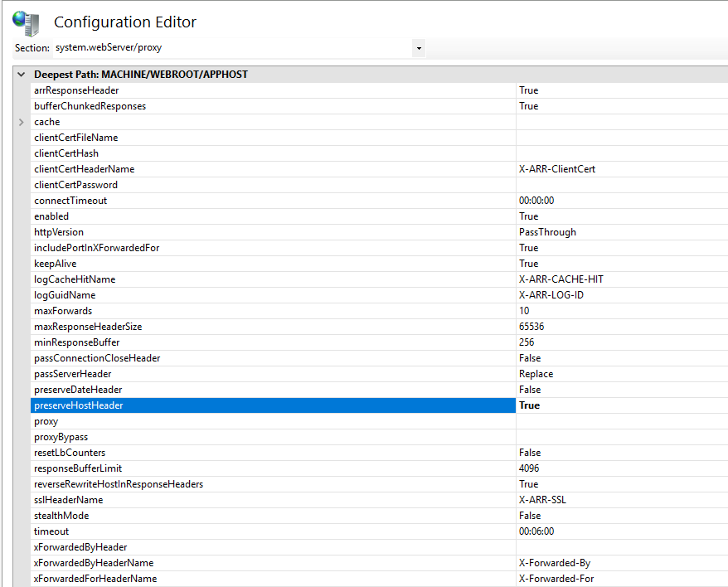Click the maxForwards value 10
The image size is (728, 587).
[524, 311]
